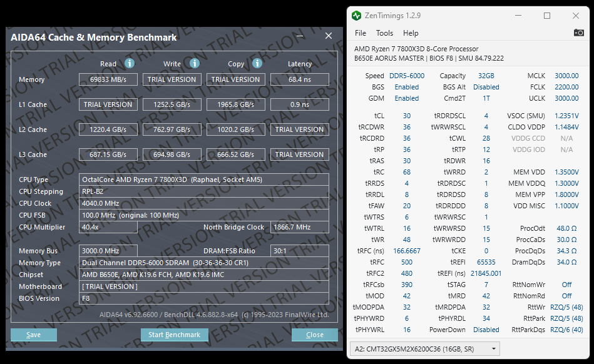Click the L3 Cache Read value 687.15 GB/s

click(x=108, y=154)
